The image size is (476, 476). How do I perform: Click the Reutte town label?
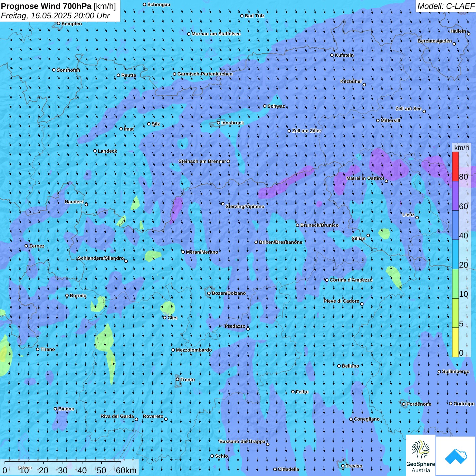(129, 75)
